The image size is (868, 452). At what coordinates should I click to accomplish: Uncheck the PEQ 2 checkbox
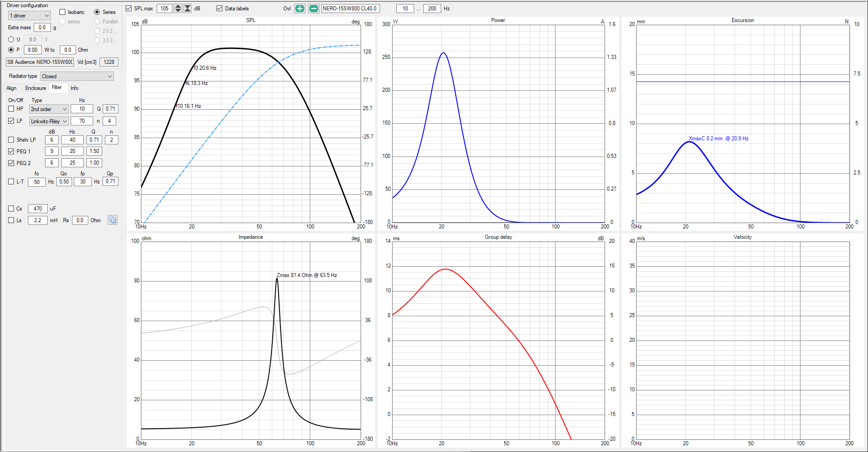pos(11,163)
